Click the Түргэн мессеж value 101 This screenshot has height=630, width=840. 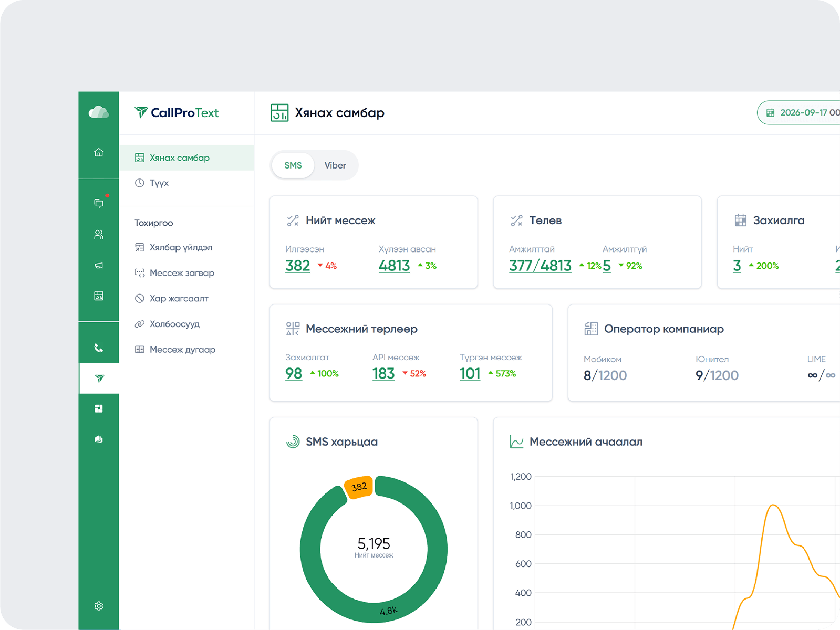tap(470, 373)
